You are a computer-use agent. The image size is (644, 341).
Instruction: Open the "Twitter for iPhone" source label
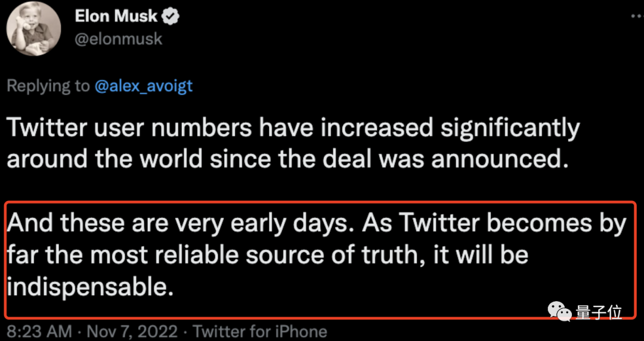coord(260,331)
